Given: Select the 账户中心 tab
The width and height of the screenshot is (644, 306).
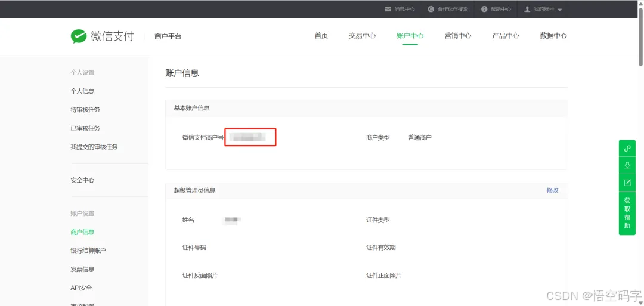Looking at the screenshot, I should (x=410, y=36).
